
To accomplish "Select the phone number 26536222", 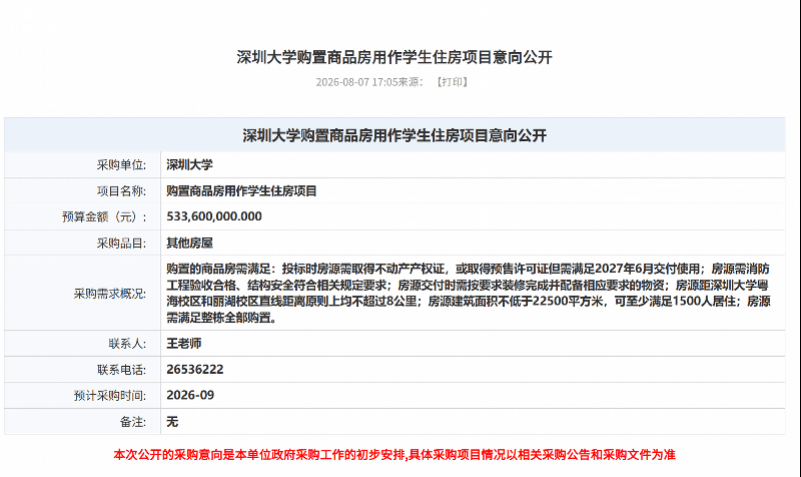I will tap(195, 370).
